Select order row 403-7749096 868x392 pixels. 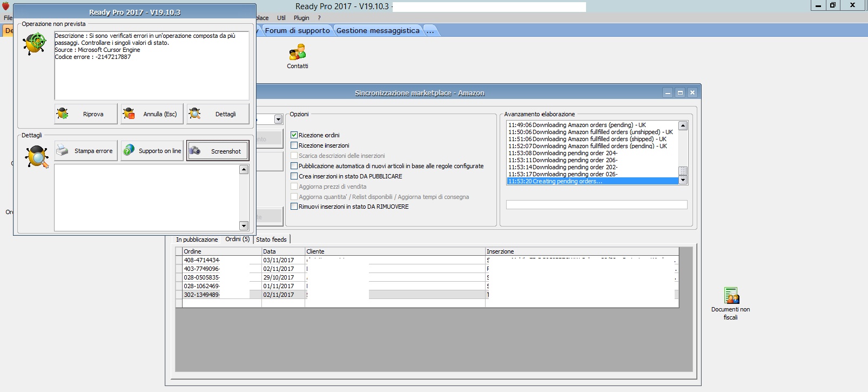[x=427, y=269]
